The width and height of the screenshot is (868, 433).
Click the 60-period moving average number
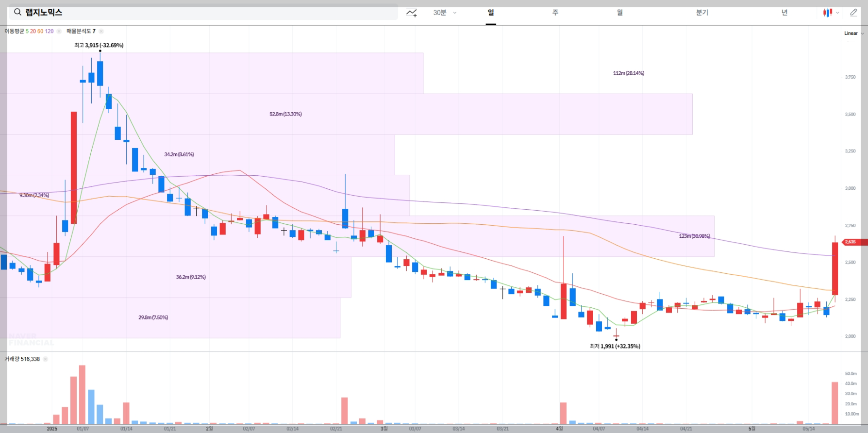coord(40,31)
